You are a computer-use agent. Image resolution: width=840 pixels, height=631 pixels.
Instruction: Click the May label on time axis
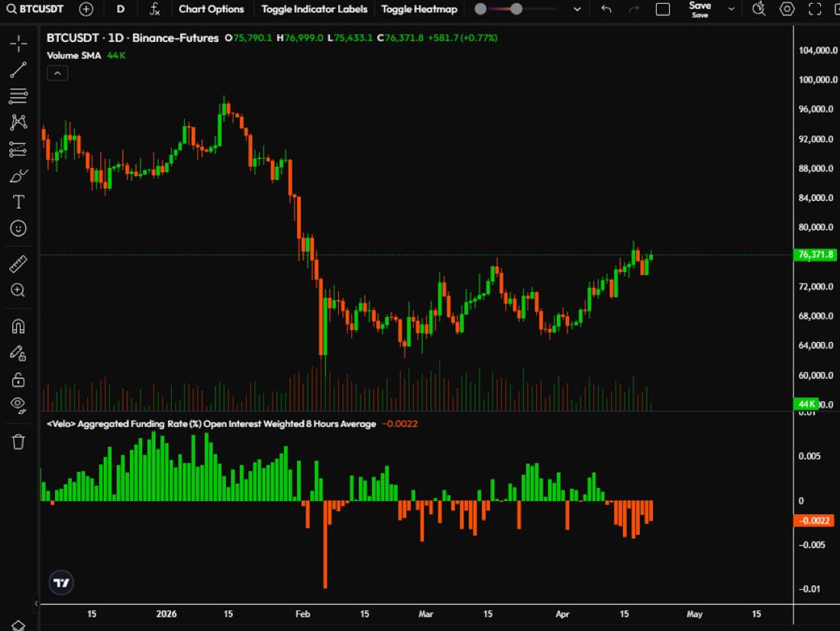(695, 614)
